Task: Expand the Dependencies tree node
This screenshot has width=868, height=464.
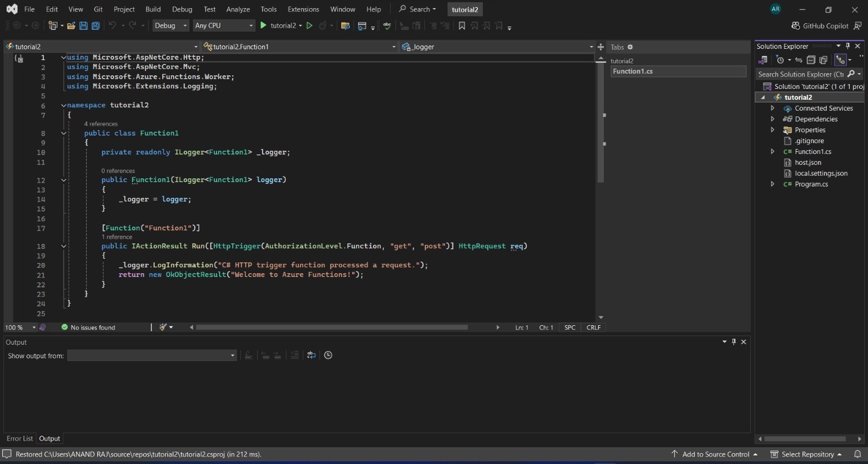Action: [773, 119]
